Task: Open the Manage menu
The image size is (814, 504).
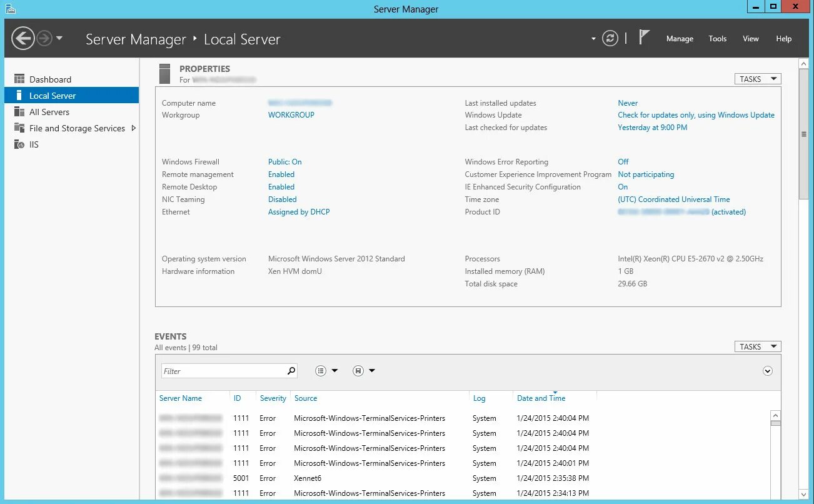Action: point(680,39)
